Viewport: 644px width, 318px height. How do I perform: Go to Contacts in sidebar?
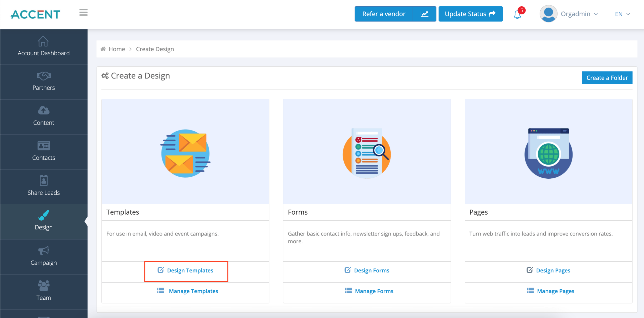click(44, 151)
